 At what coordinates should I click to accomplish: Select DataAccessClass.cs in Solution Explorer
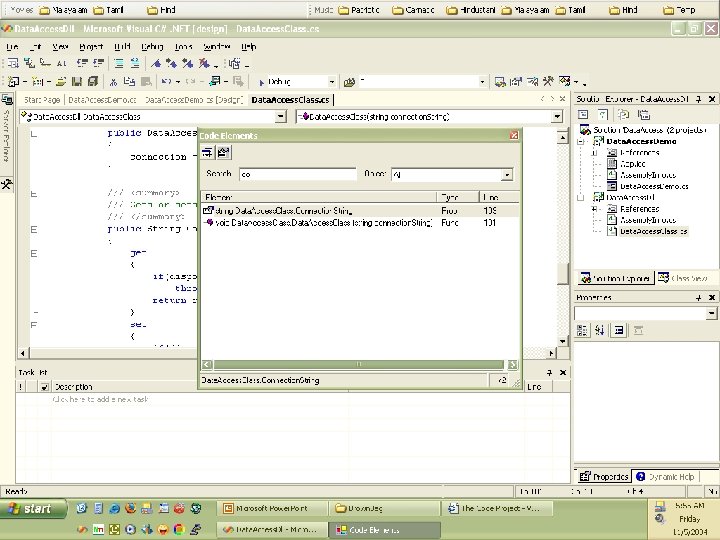[653, 231]
